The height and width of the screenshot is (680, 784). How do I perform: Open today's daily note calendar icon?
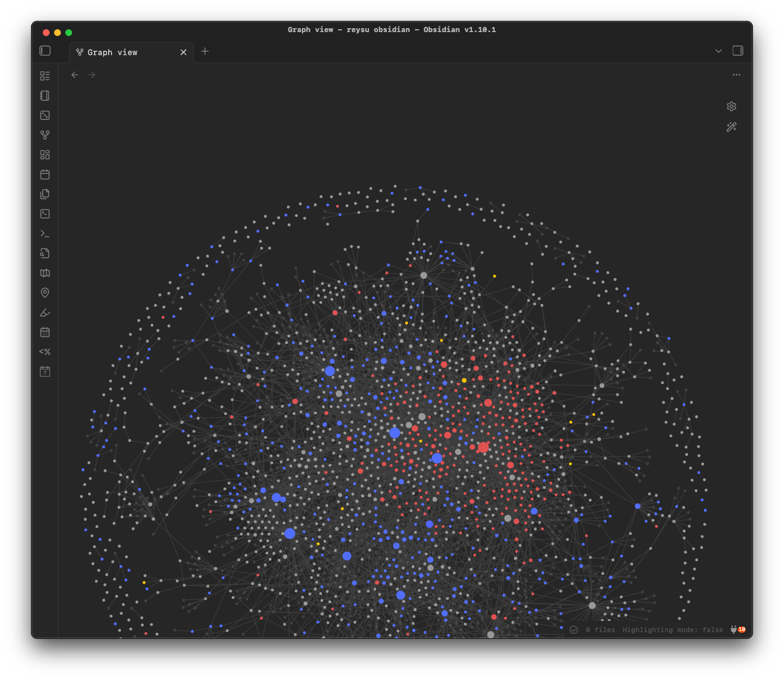[x=45, y=175]
